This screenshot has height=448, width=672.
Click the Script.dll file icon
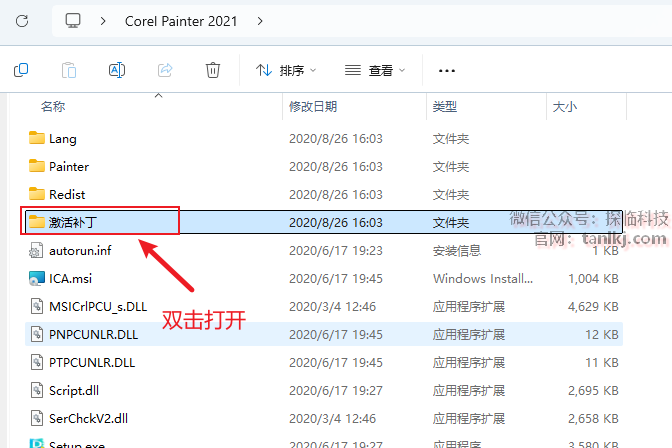coord(37,391)
